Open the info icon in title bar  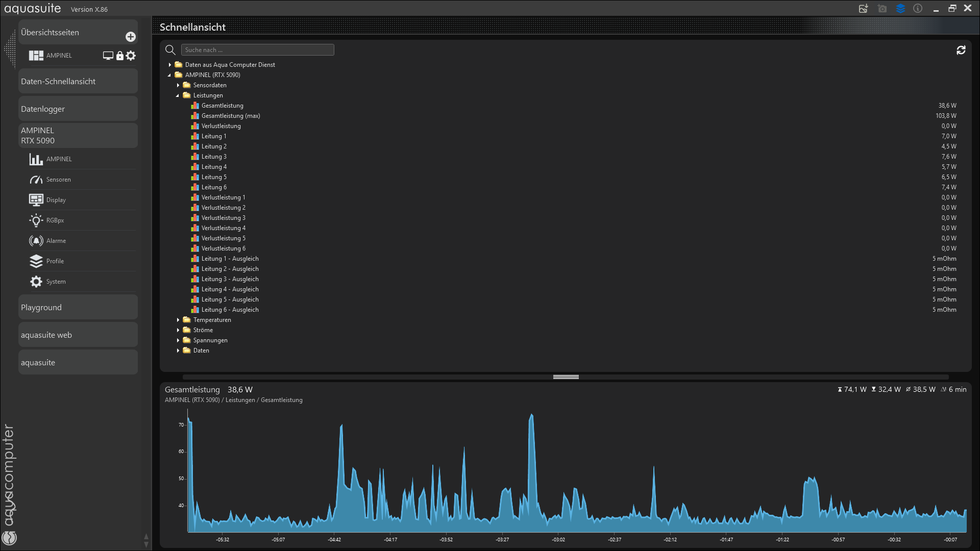coord(918,9)
